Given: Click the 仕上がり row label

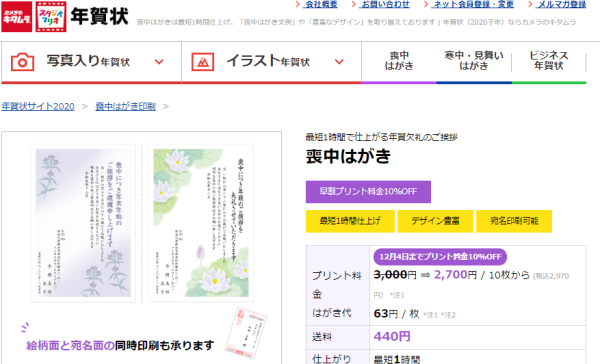Looking at the screenshot, I should [331, 359].
